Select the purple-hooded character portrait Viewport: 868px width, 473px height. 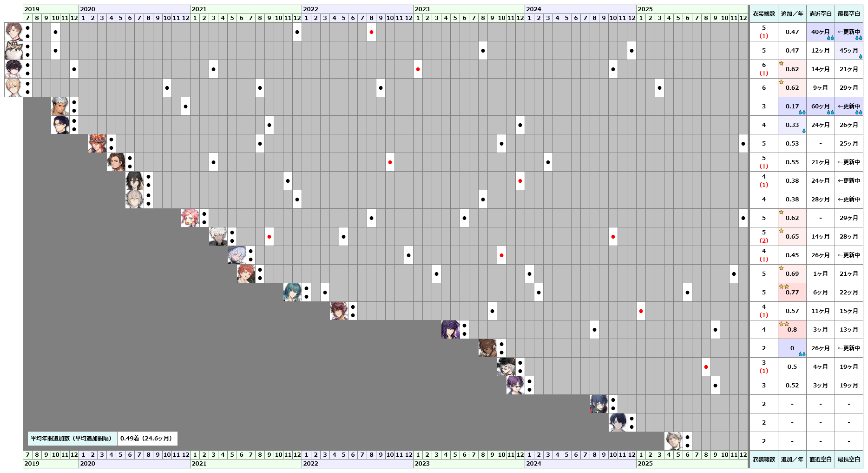450,329
